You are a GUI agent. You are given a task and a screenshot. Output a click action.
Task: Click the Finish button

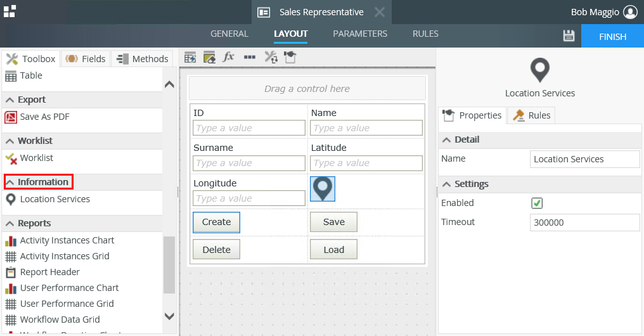click(x=612, y=37)
